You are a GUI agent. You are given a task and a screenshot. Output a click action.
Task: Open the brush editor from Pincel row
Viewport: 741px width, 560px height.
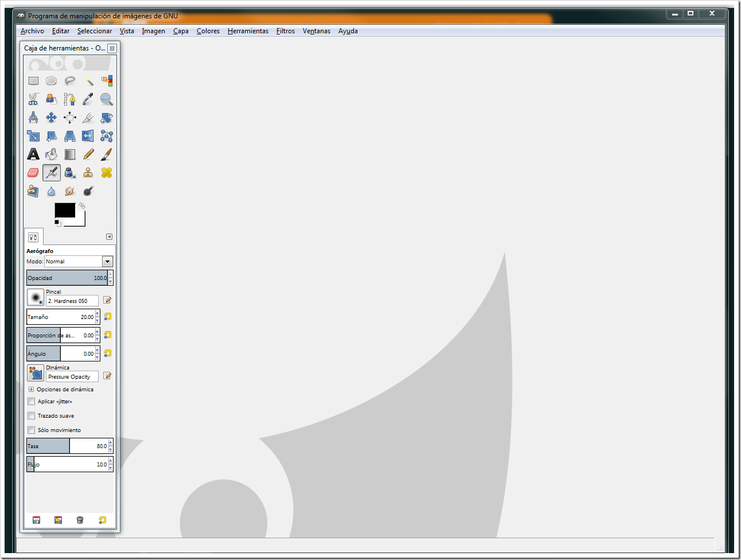click(x=107, y=300)
